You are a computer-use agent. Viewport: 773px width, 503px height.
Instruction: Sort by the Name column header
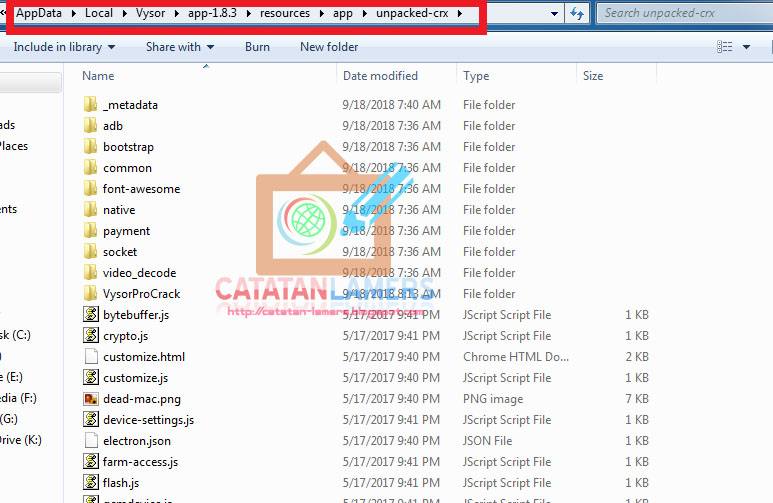(x=98, y=76)
